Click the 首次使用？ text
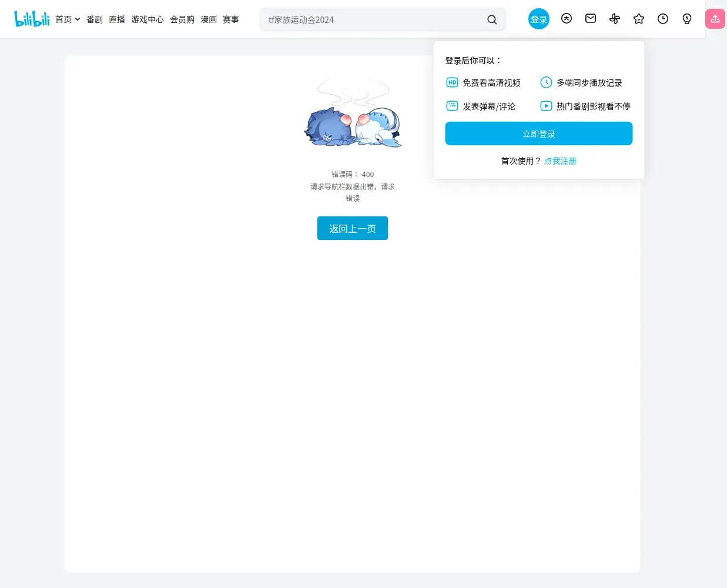The image size is (727, 588). pyautogui.click(x=521, y=161)
